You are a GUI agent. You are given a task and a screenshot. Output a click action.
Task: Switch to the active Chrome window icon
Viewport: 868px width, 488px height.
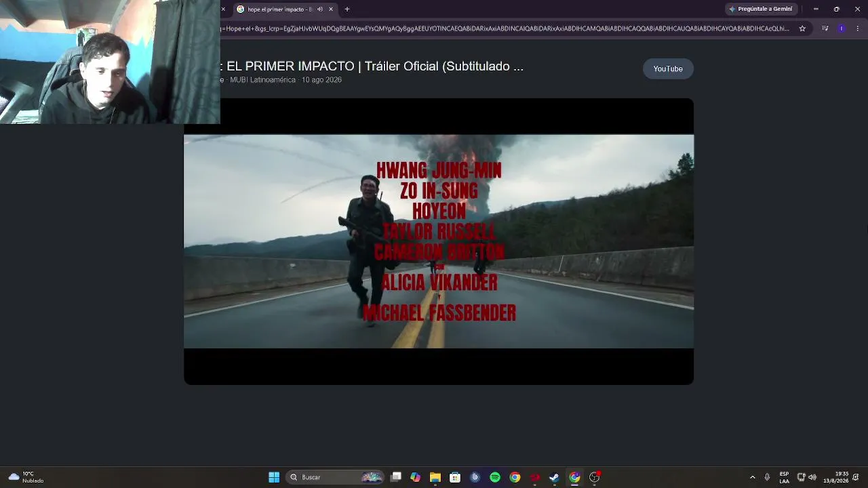tap(574, 477)
